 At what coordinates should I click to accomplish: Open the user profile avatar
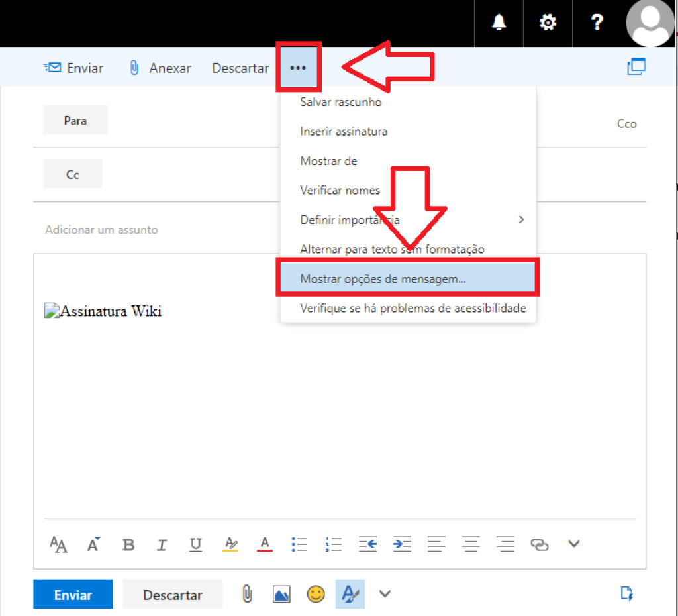click(x=650, y=23)
